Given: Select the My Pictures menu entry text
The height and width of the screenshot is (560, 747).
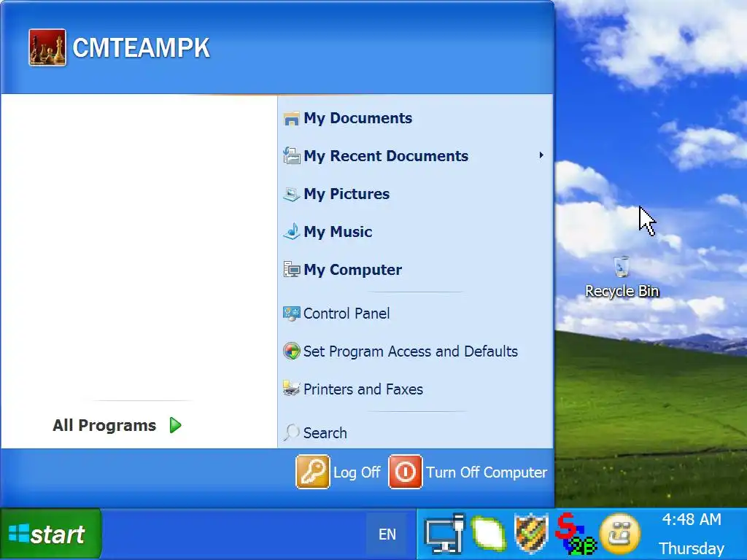Looking at the screenshot, I should 347,194.
